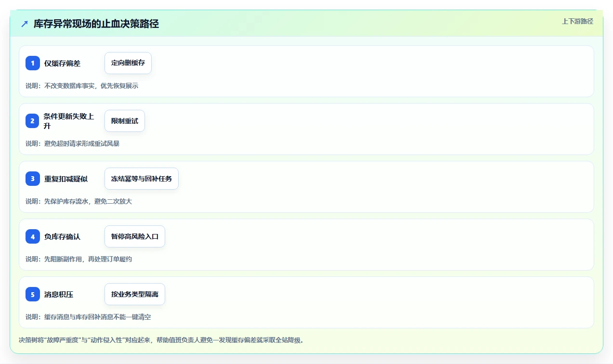Click the panel title 库存异常现场的止血决策路径
613x364 pixels.
(96, 24)
